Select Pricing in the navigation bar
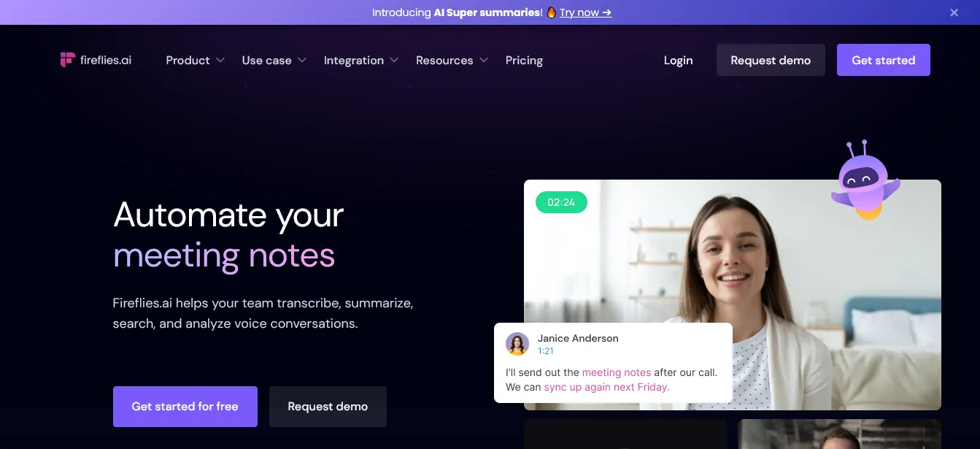This screenshot has height=449, width=980. [x=524, y=61]
